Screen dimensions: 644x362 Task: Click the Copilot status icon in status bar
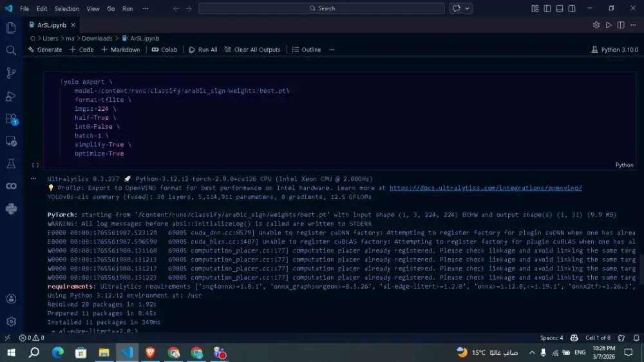point(574,338)
